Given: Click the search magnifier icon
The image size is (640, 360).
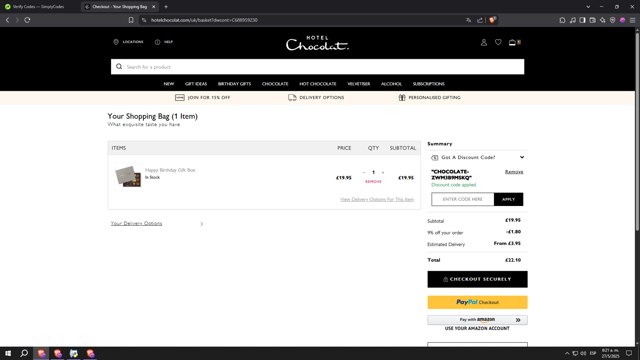Looking at the screenshot, I should click(119, 67).
